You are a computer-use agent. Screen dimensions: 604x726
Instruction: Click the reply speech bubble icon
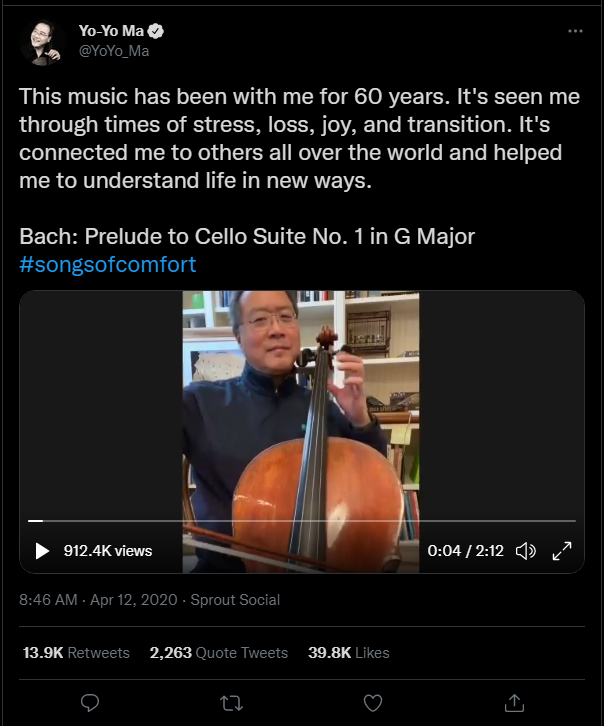click(x=89, y=702)
